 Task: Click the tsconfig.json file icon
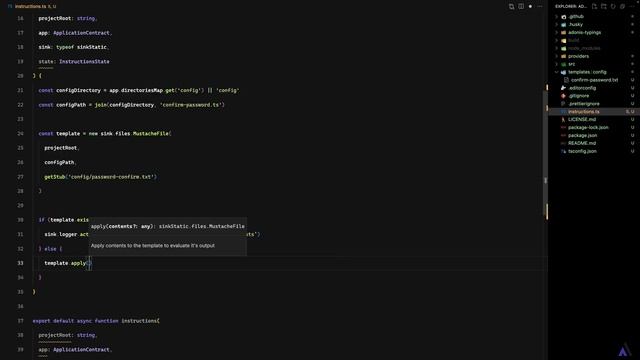tap(564, 151)
